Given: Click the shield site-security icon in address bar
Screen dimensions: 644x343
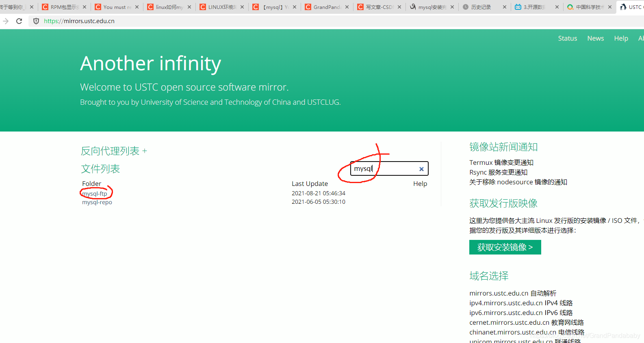Looking at the screenshot, I should [x=36, y=21].
